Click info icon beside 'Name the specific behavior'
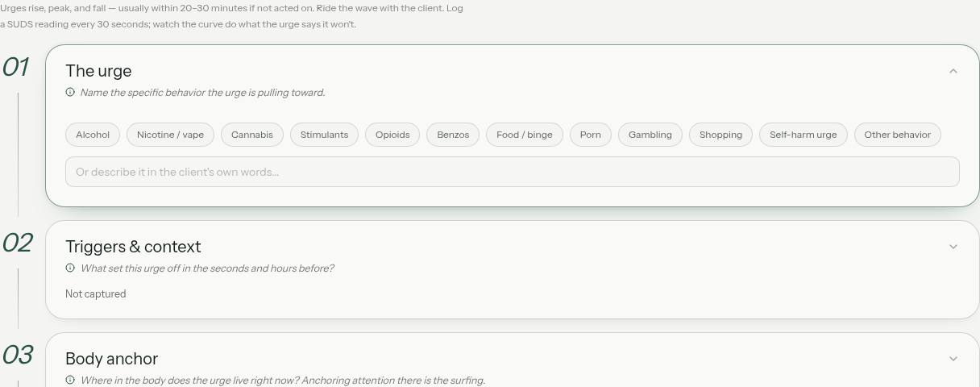The width and height of the screenshot is (980, 387). coord(70,92)
